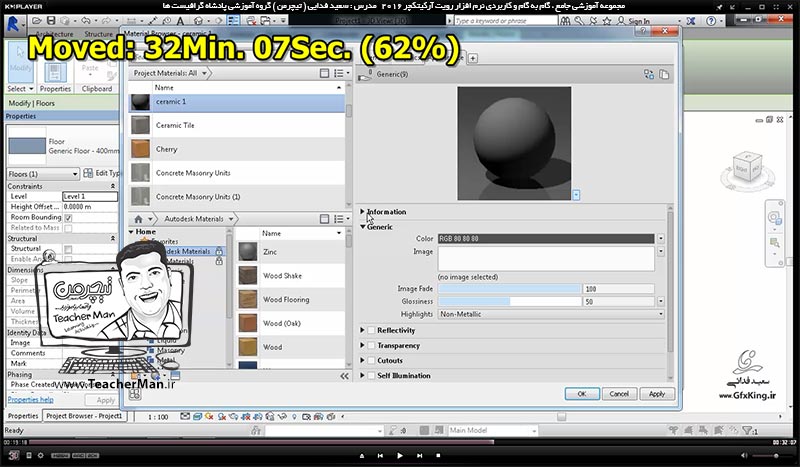Open the Project Materials: All filter dropdown
800x467 pixels.
204,73
